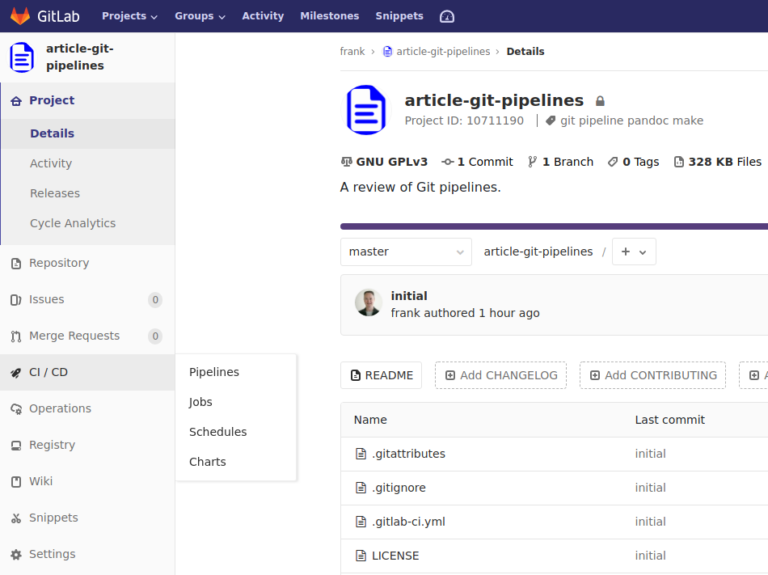Open the .gitignore file

(399, 488)
